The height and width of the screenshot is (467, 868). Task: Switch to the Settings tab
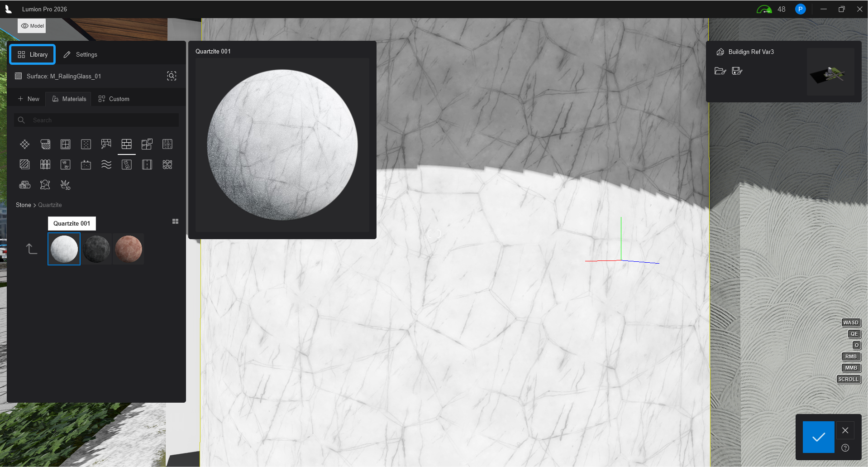click(80, 54)
